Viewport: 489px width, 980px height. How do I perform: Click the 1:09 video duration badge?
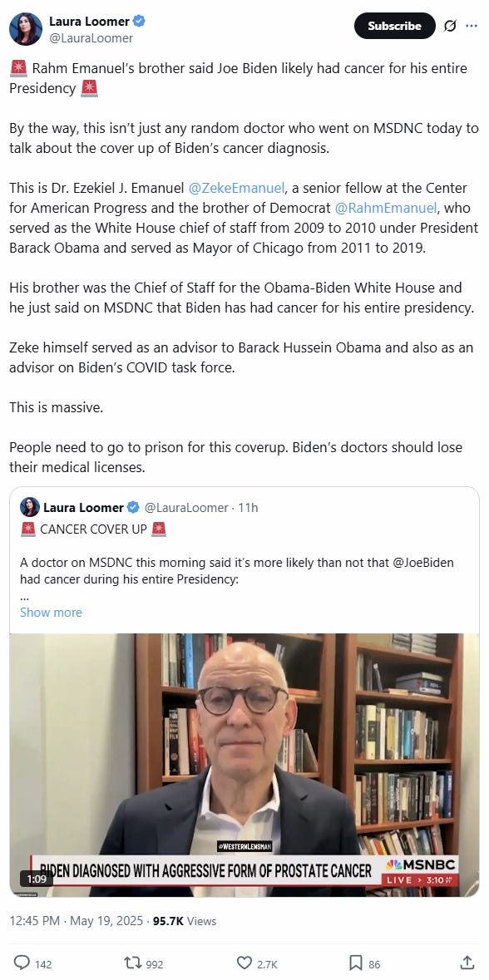(37, 878)
